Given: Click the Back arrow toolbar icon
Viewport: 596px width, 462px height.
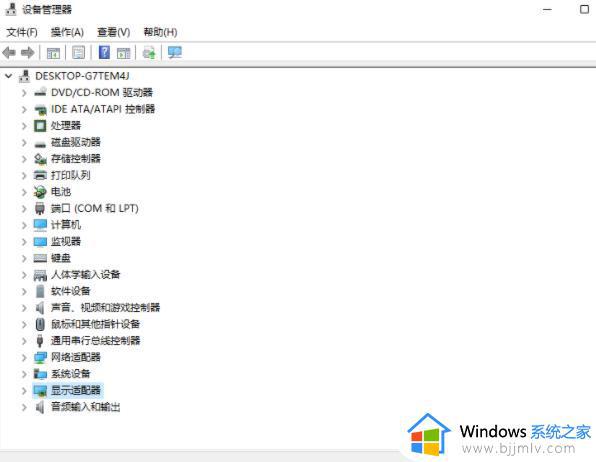Looking at the screenshot, I should point(9,52).
